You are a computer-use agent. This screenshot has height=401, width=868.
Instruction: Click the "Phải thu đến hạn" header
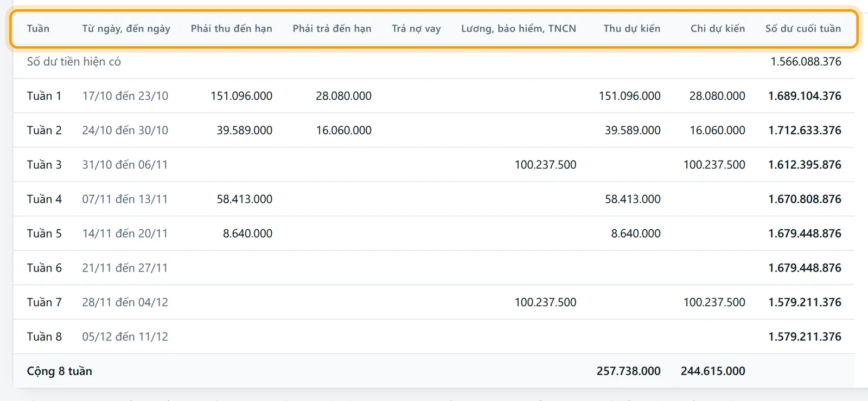coord(231,29)
